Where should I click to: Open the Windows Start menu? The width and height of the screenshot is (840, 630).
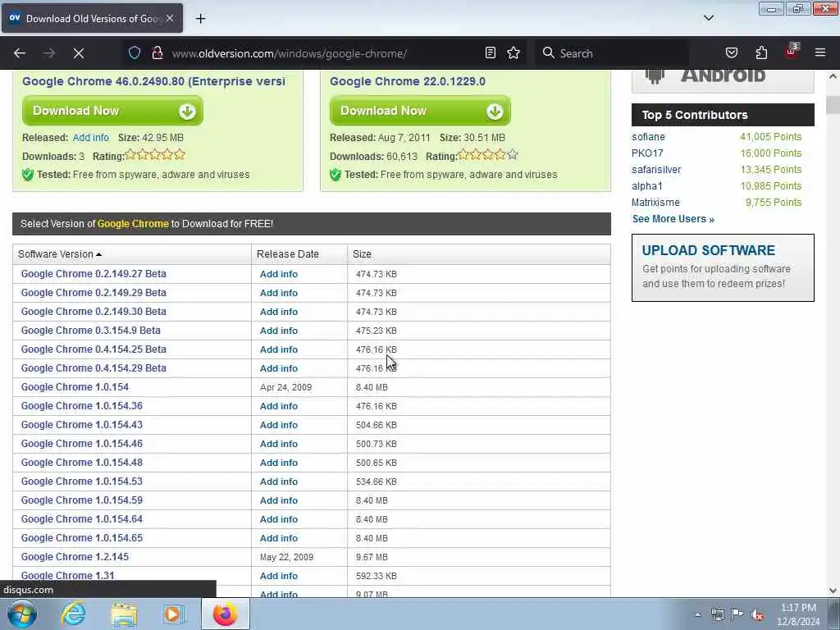pyautogui.click(x=21, y=614)
